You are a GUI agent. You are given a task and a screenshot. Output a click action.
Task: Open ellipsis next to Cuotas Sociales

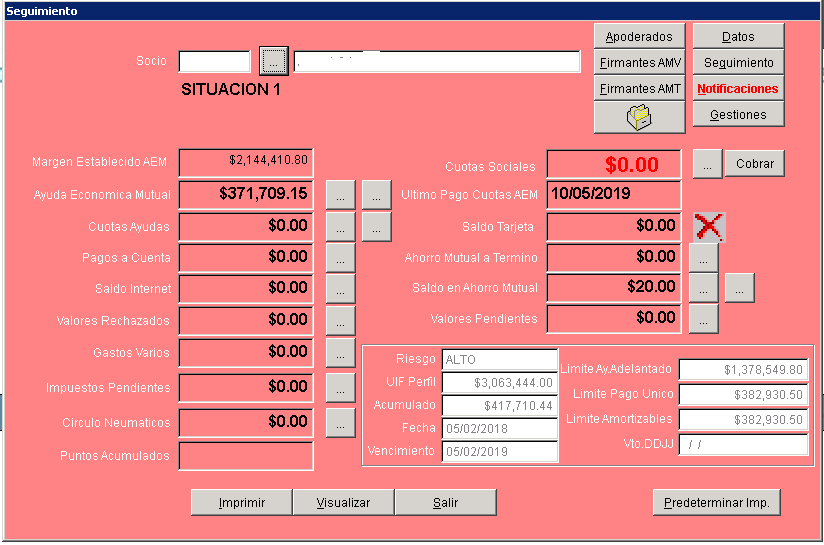tap(707, 164)
